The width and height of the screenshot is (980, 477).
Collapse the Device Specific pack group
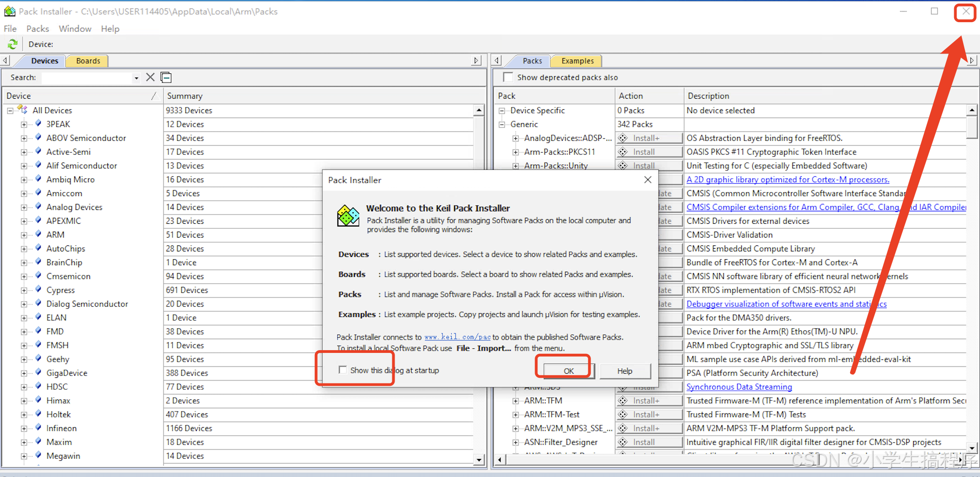pyautogui.click(x=502, y=111)
